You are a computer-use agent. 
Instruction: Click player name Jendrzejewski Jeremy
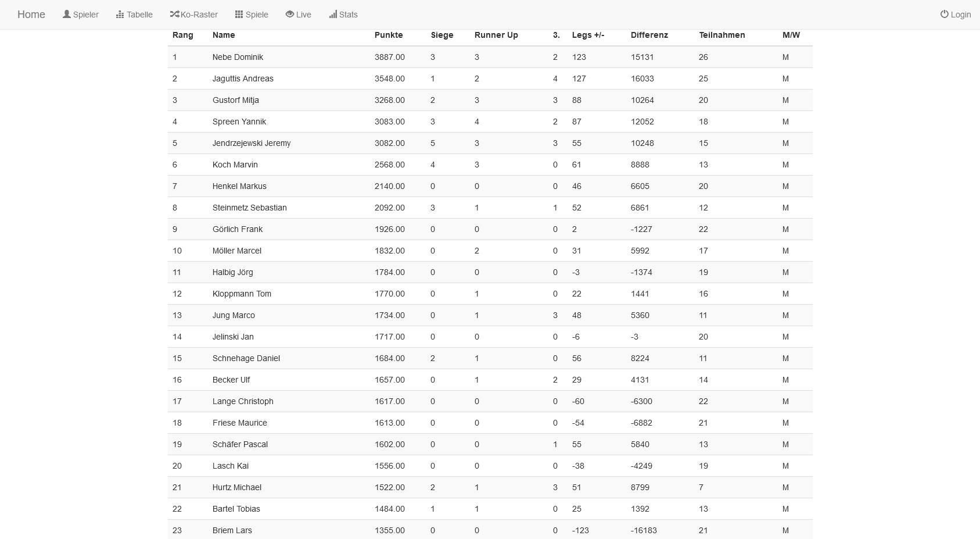pos(252,143)
